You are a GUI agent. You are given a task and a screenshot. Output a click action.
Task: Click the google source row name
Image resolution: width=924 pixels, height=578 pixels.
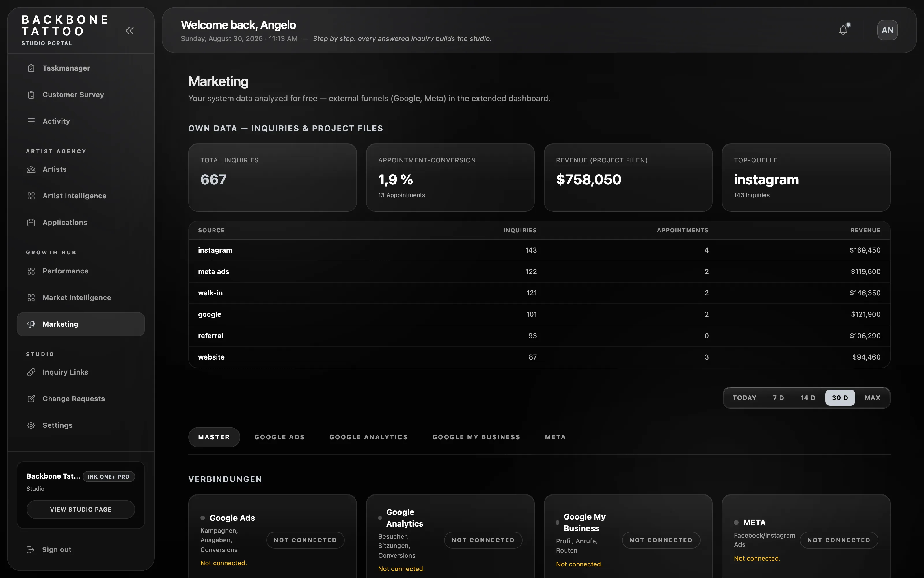pos(209,315)
